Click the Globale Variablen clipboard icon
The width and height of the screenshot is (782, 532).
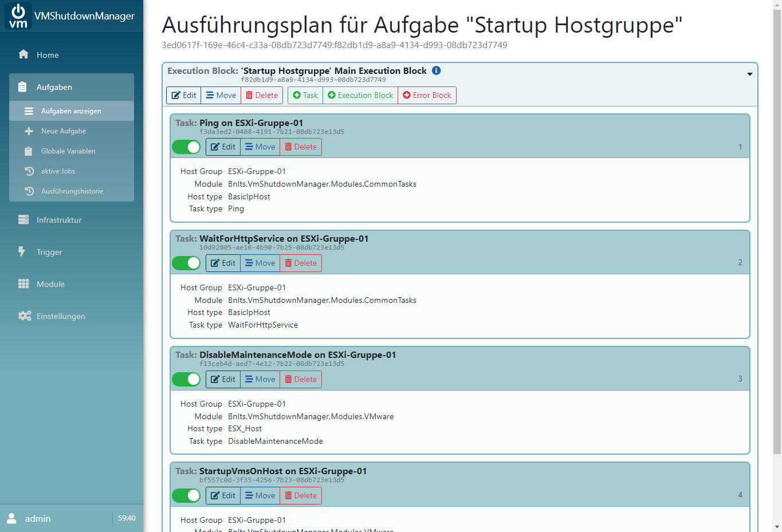pos(29,151)
